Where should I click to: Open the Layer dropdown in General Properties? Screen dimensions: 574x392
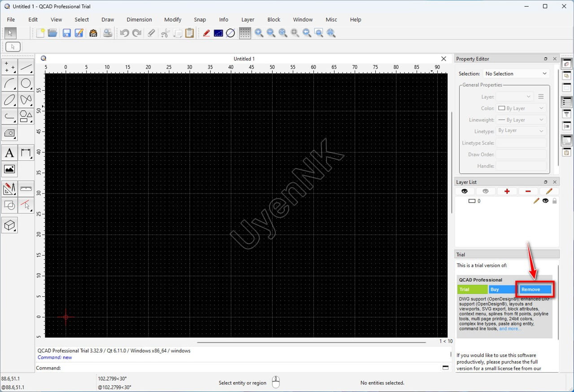click(x=515, y=97)
